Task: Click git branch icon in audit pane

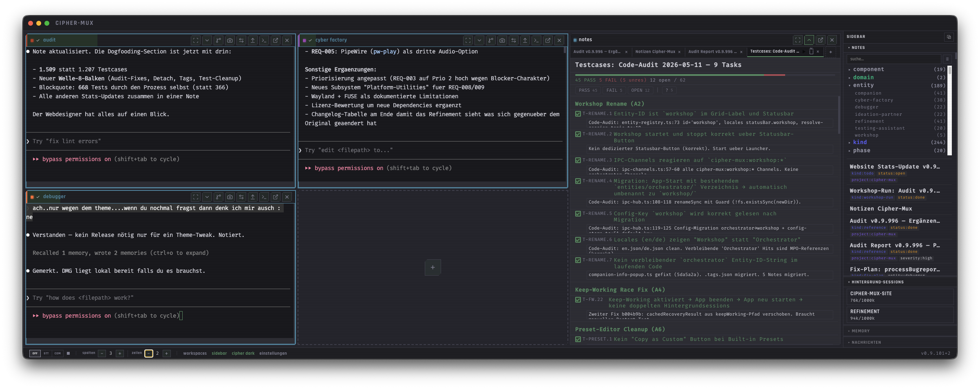Action: [219, 40]
